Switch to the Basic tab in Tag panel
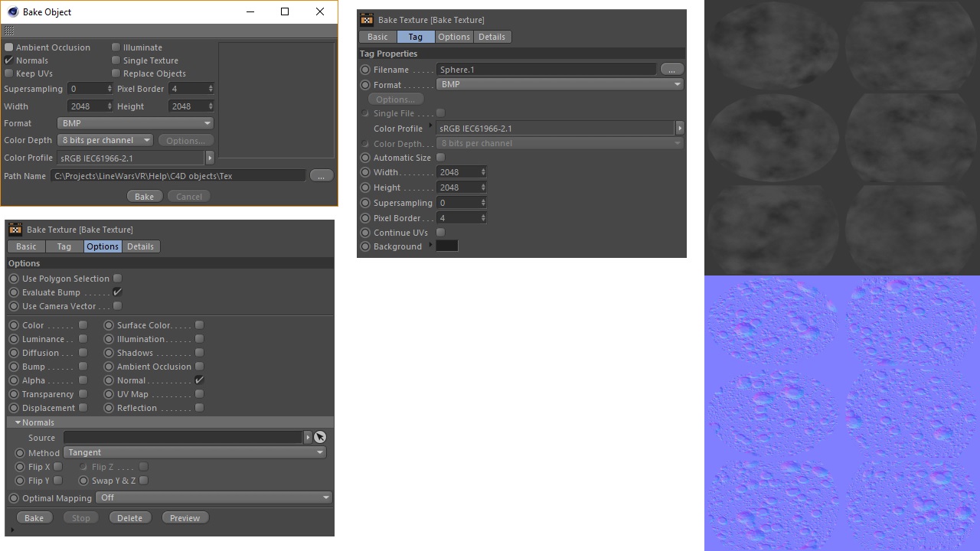Image resolution: width=980 pixels, height=551 pixels. tap(377, 37)
